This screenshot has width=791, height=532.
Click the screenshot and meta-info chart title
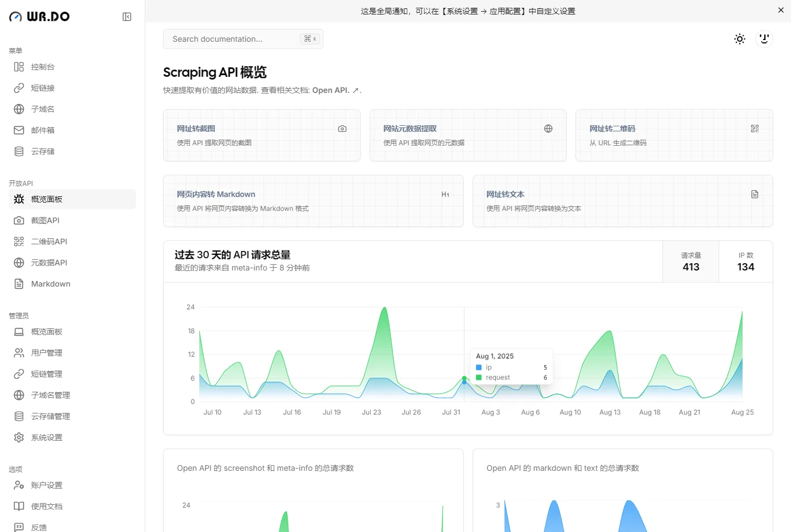pos(266,468)
